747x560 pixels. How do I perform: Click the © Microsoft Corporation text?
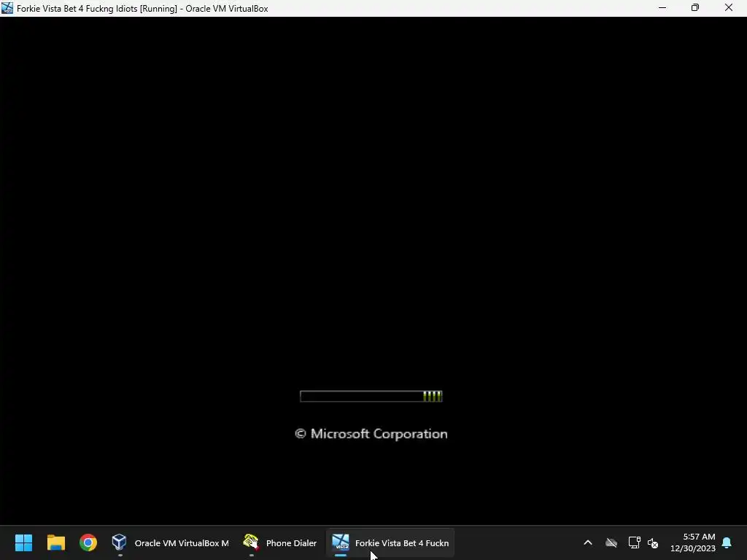[371, 434]
